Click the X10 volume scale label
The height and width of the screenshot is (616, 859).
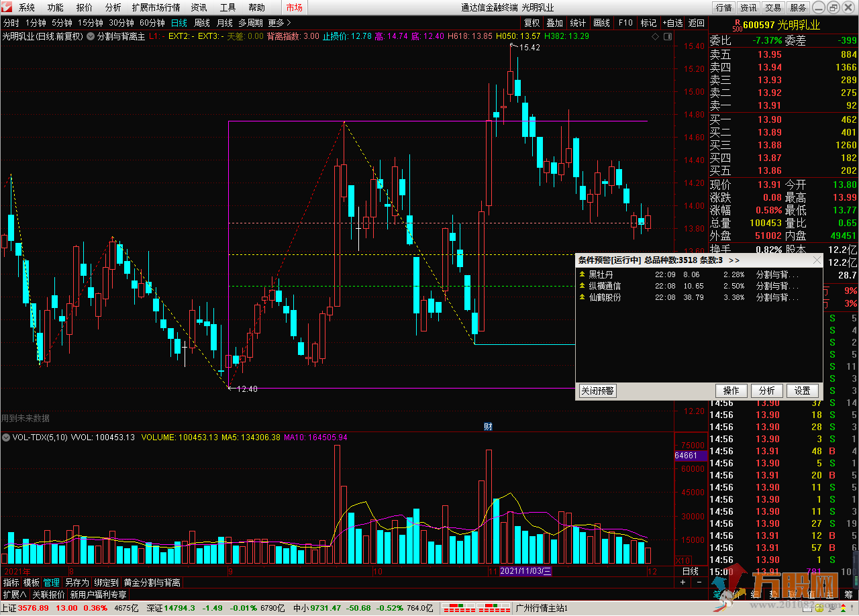[x=683, y=560]
